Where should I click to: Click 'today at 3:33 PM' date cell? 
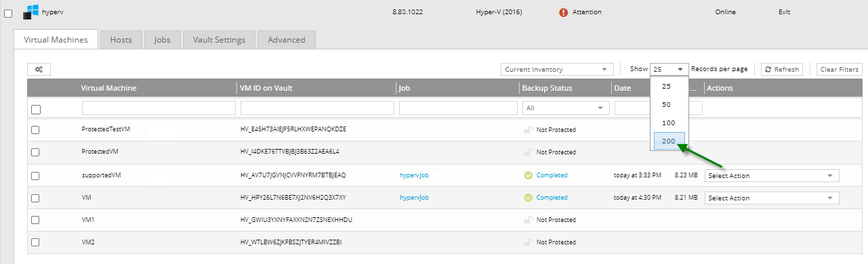(x=638, y=175)
